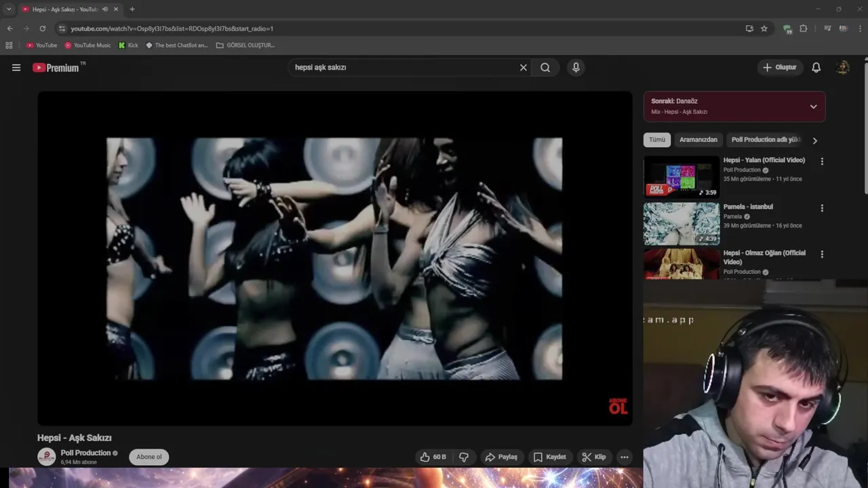Go back in the browser
This screenshot has height=488, width=868.
(9, 28)
